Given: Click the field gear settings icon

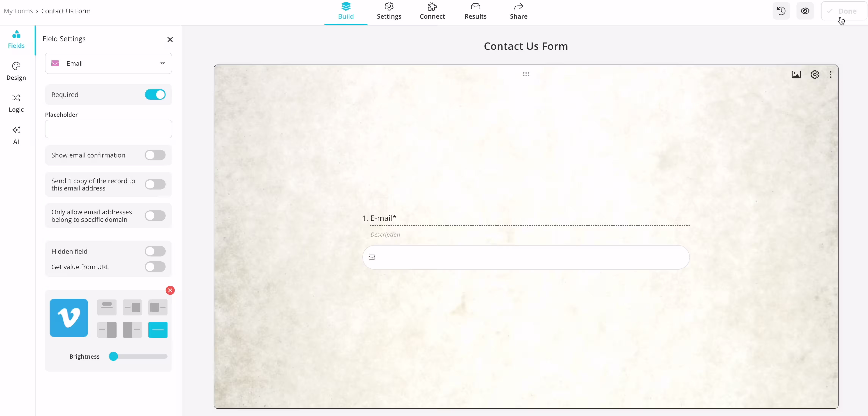Looking at the screenshot, I should [814, 75].
